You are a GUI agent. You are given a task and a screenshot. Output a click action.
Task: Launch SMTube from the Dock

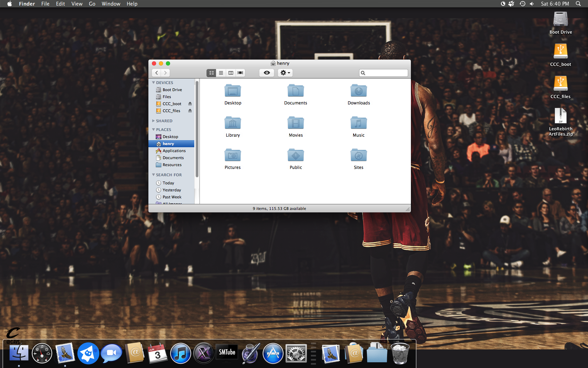[x=227, y=352]
